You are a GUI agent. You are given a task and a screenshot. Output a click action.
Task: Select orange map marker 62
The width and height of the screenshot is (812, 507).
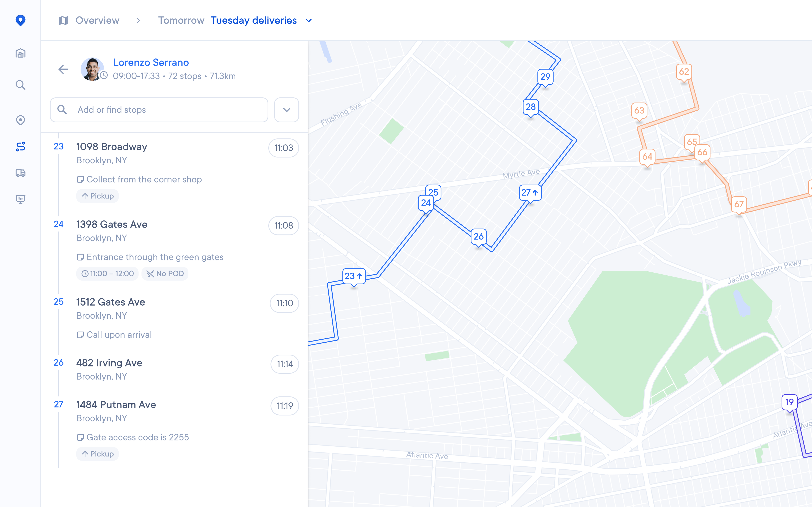[684, 72]
